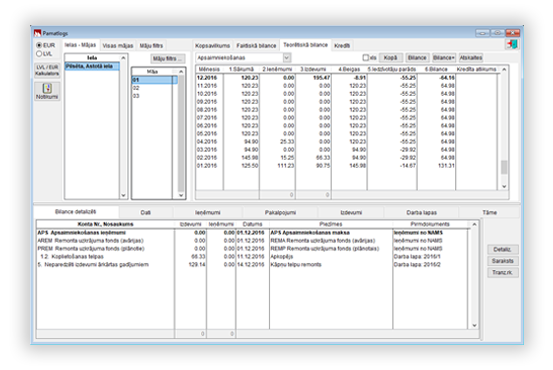Screen dimensions: 553x370
Task: Tick the xls checkbox
Action: (x=365, y=57)
